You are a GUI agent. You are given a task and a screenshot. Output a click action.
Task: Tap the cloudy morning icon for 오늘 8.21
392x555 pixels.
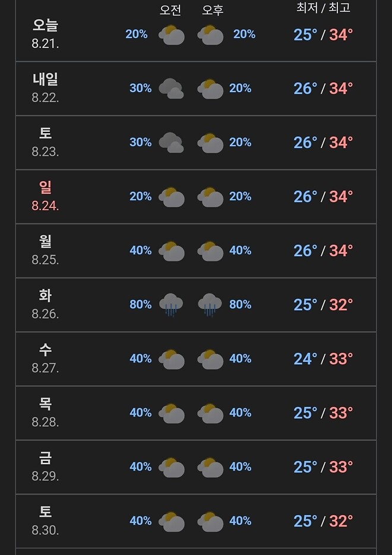(171, 34)
